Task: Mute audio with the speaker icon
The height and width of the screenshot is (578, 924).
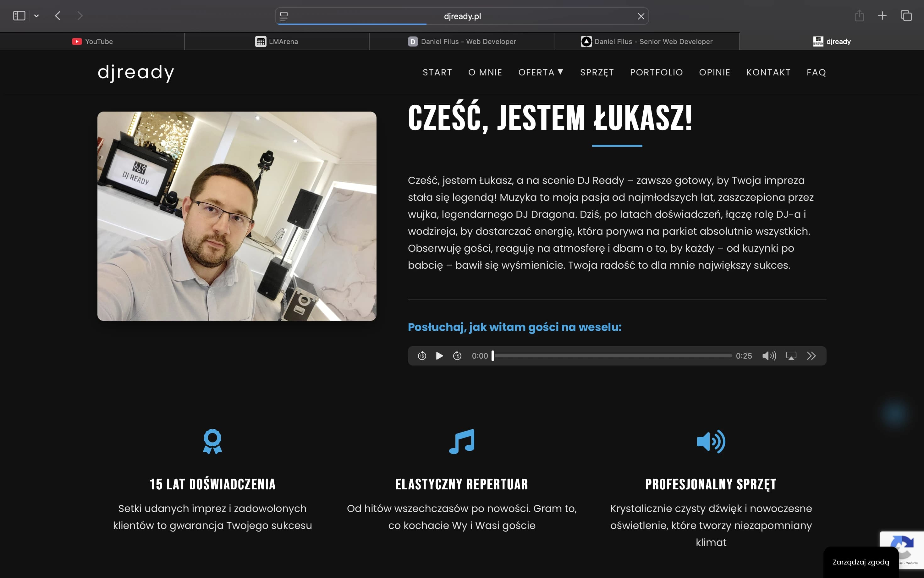Action: coord(769,355)
